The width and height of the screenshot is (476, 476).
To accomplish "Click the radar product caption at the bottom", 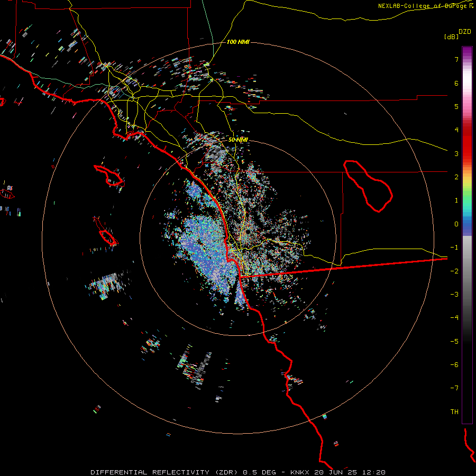I will [x=238, y=472].
